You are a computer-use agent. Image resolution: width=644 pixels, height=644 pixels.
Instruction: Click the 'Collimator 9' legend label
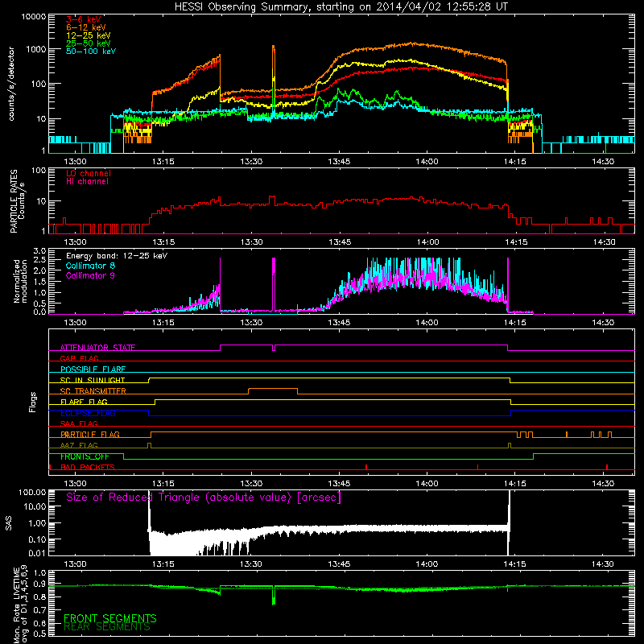(90, 275)
